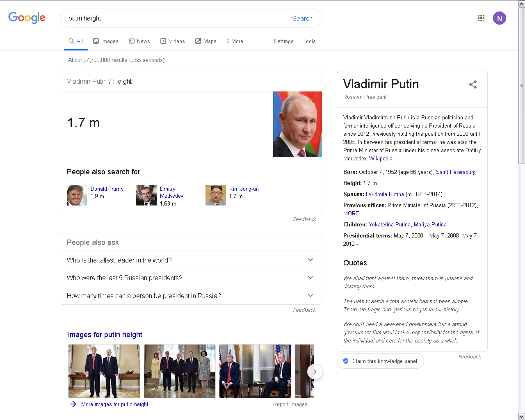Screen dimensions: 525x420
Task: Click the verified shield icon on Claim panel
Action: click(346, 361)
